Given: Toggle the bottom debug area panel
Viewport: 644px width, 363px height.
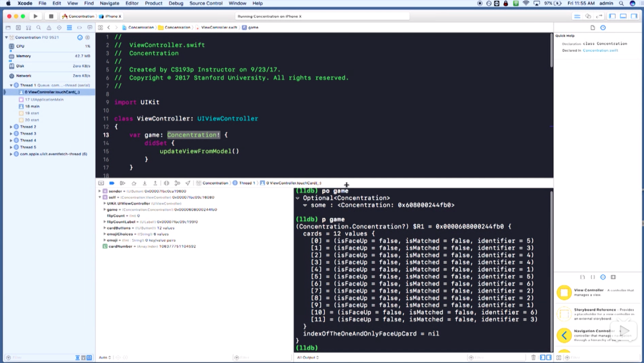Looking at the screenshot, I should (623, 16).
